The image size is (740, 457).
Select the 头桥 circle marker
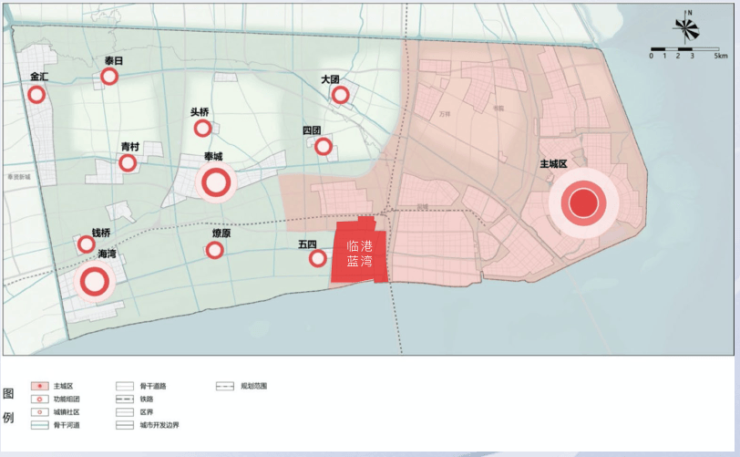(203, 128)
